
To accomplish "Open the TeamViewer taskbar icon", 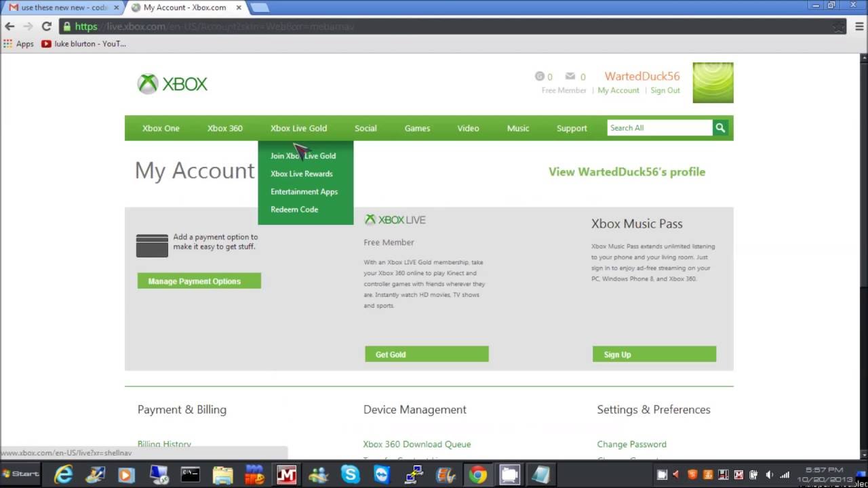I will coord(382,474).
